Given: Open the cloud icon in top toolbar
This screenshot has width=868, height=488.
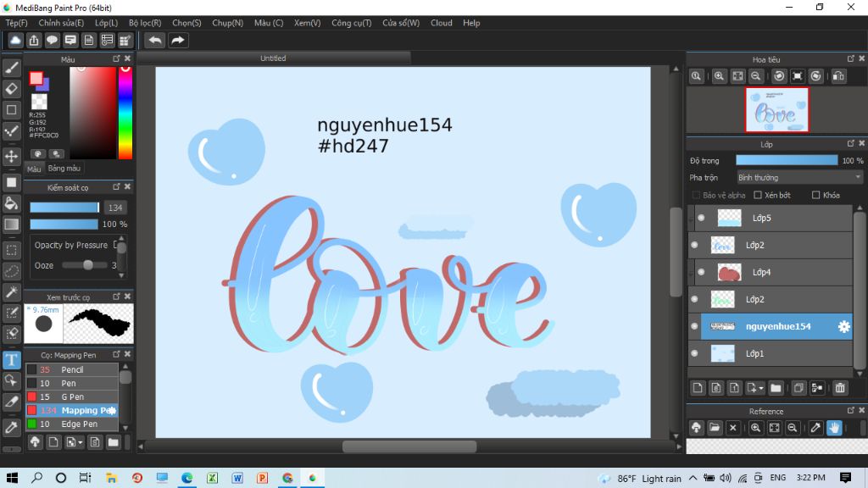Looking at the screenshot, I should tap(15, 41).
